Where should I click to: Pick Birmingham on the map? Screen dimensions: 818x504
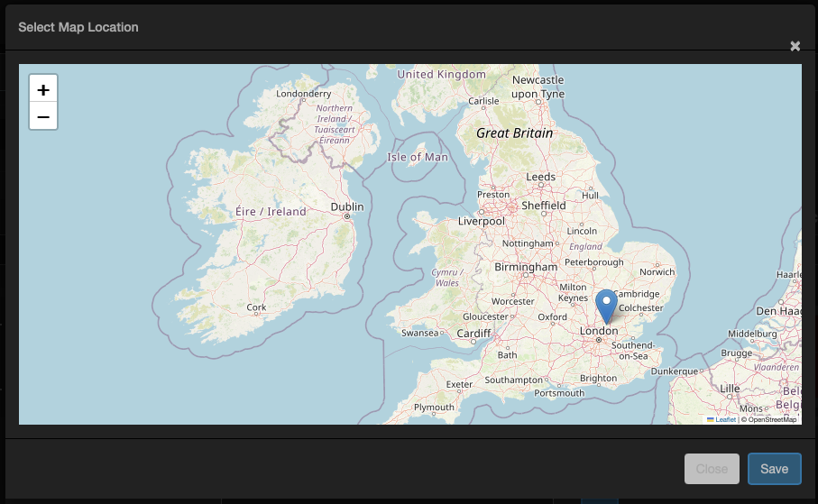pyautogui.click(x=526, y=267)
